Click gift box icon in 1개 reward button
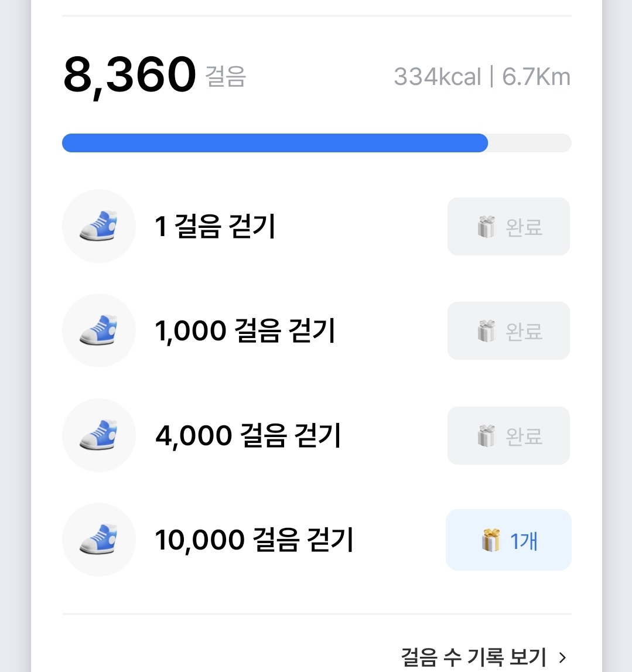Viewport: 632px width, 672px height. pos(491,540)
